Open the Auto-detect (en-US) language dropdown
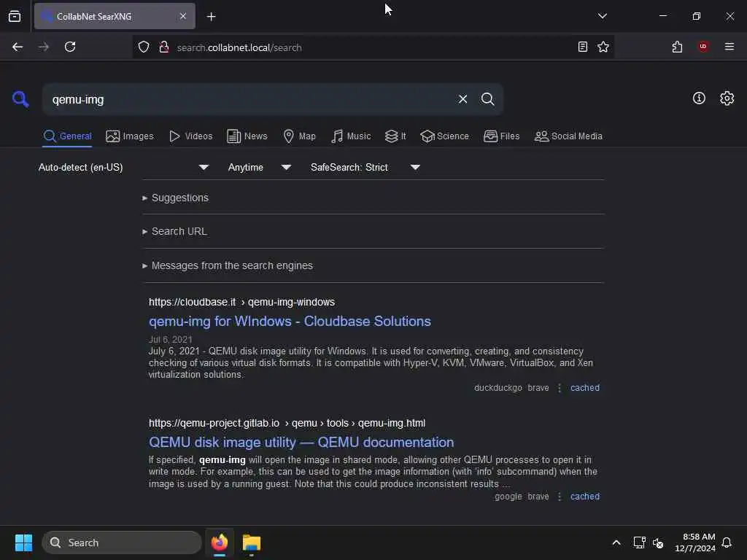 tap(123, 167)
